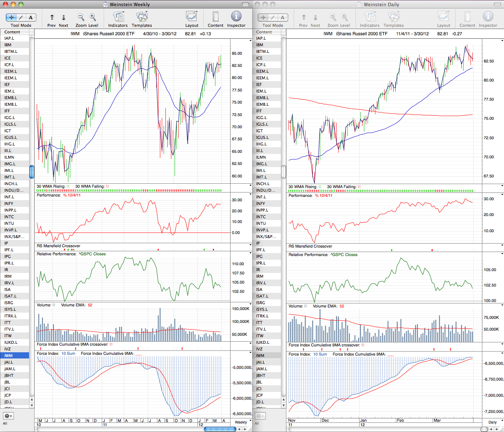Open Layout in Weinstein Daily toolbar
Viewport: 504px width, 432px height.
tap(443, 17)
